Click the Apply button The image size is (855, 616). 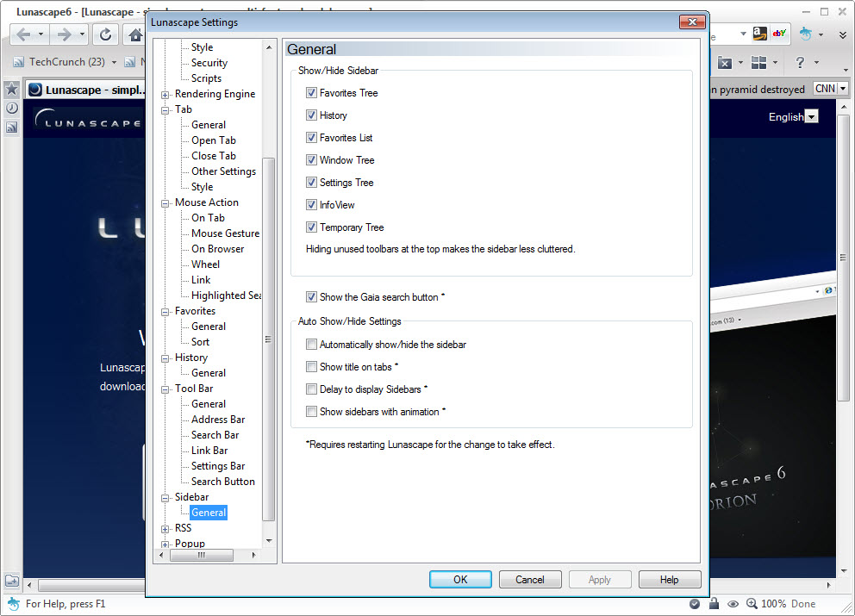pyautogui.click(x=600, y=580)
